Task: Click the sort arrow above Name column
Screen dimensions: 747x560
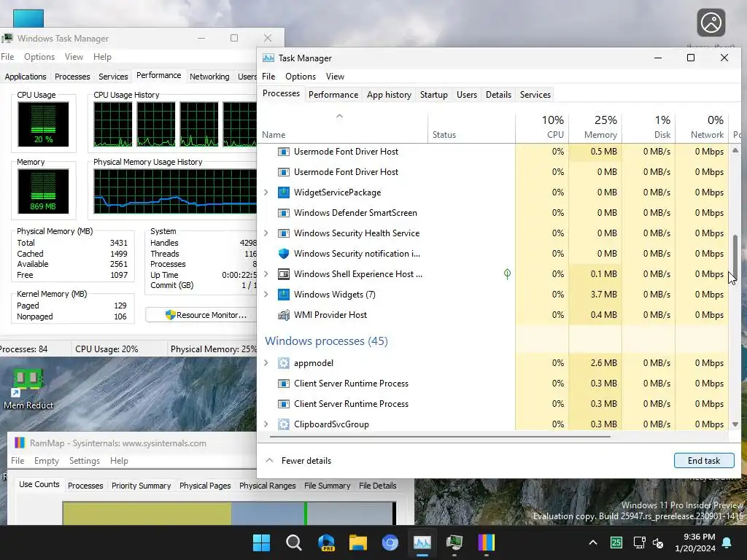Action: click(339, 116)
